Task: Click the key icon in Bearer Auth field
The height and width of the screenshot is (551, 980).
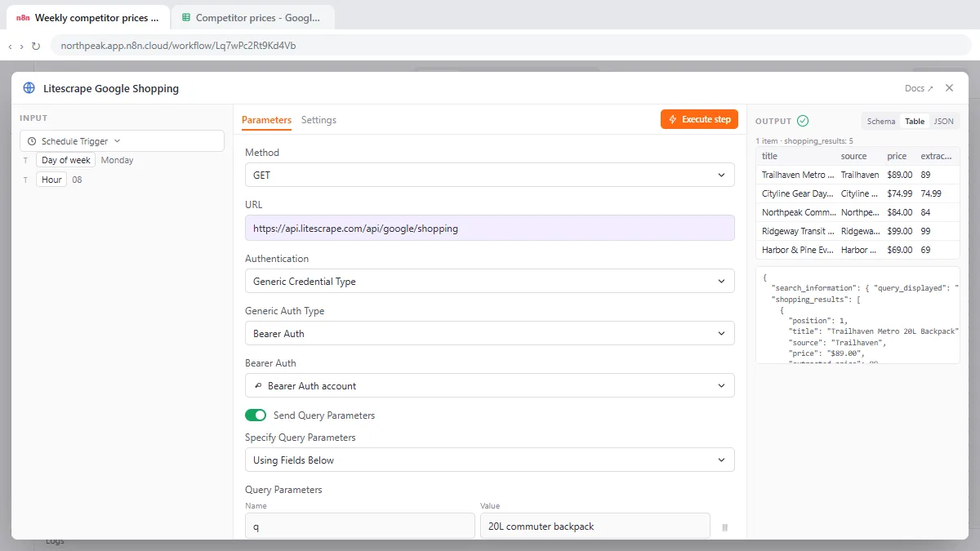Action: coord(258,386)
